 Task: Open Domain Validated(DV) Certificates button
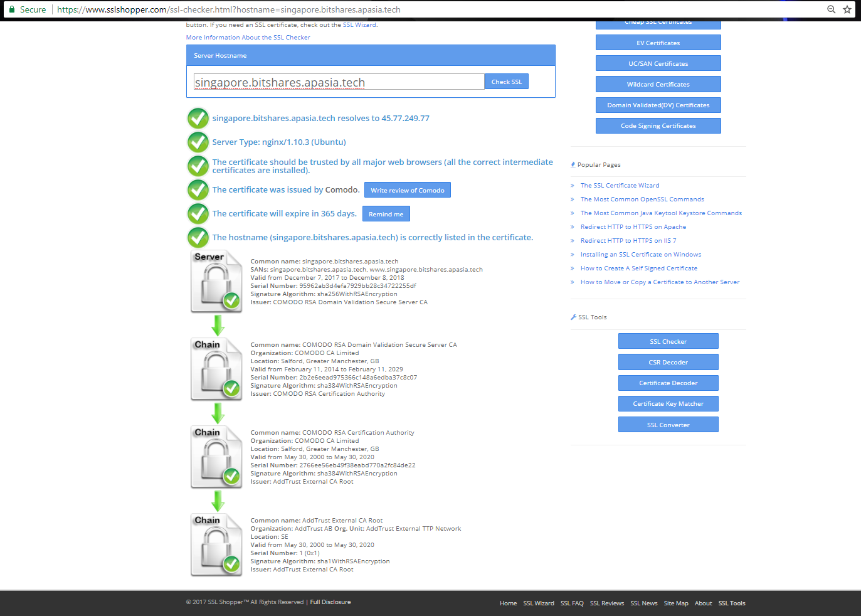(658, 105)
